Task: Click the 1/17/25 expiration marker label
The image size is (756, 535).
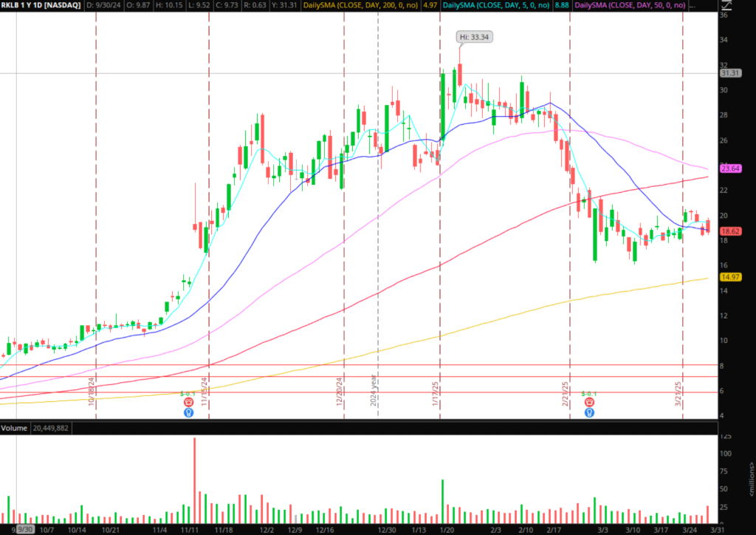Action: (436, 393)
